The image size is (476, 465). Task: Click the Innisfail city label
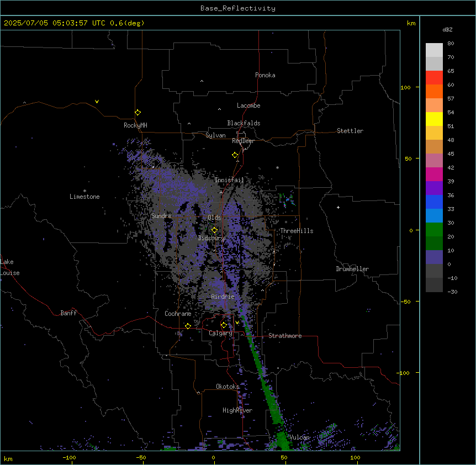point(229,180)
